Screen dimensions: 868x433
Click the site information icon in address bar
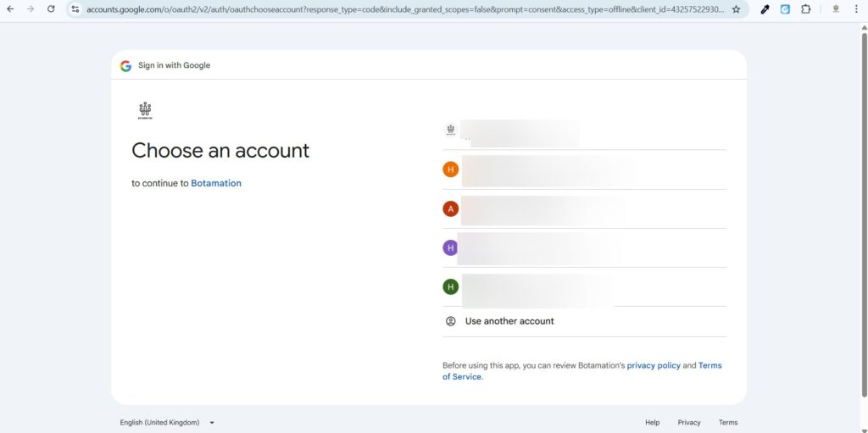click(75, 9)
